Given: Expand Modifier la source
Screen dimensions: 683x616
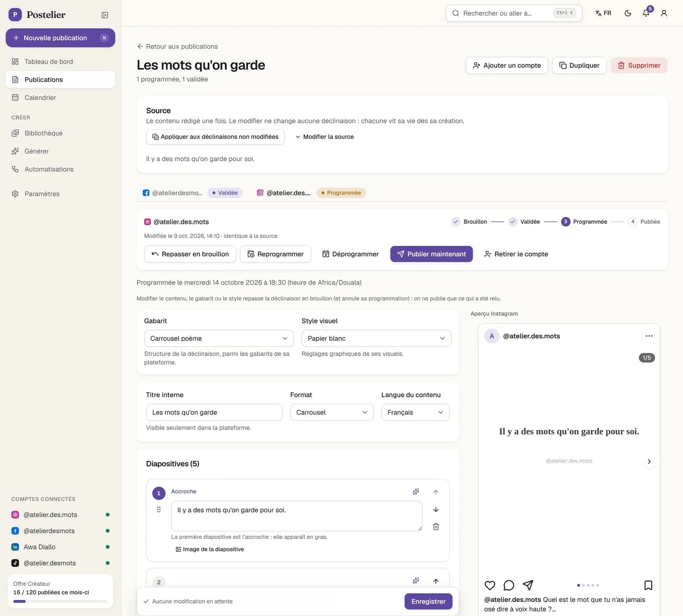Looking at the screenshot, I should (325, 137).
